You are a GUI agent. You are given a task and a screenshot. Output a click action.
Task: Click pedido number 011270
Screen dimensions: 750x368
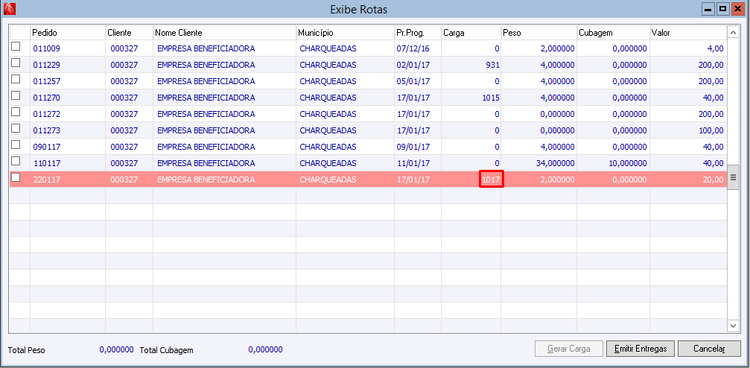46,98
